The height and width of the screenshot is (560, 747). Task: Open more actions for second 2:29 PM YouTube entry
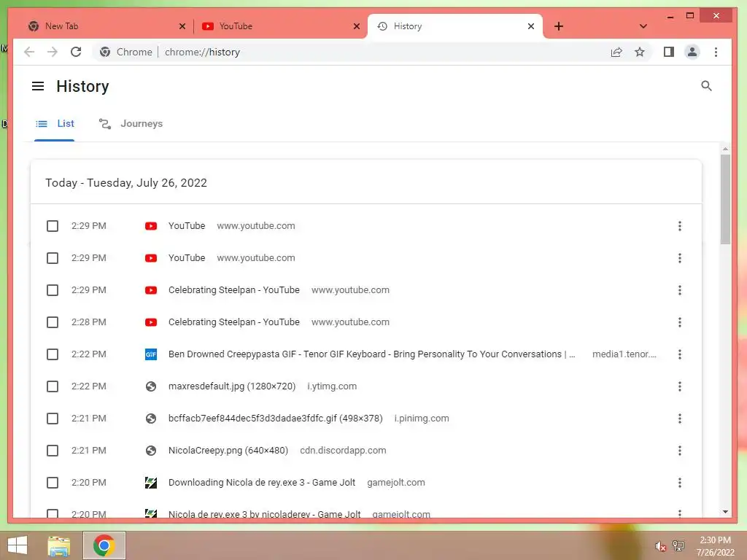[679, 258]
